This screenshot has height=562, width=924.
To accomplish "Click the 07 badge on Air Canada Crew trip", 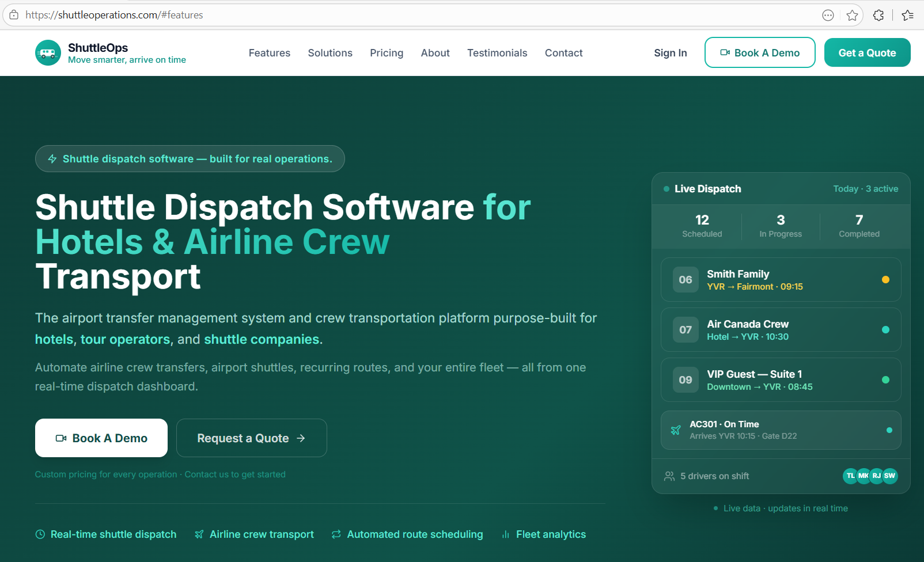I will click(x=686, y=330).
